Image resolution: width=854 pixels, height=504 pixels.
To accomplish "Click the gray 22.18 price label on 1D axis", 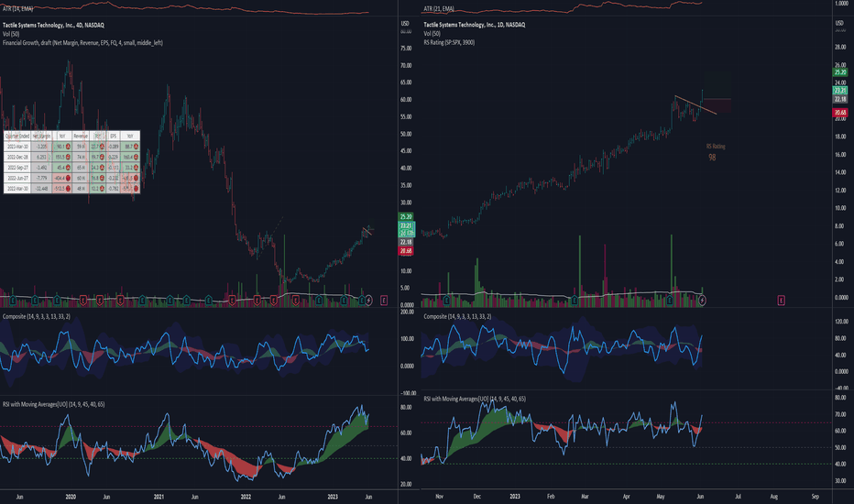I will [840, 99].
